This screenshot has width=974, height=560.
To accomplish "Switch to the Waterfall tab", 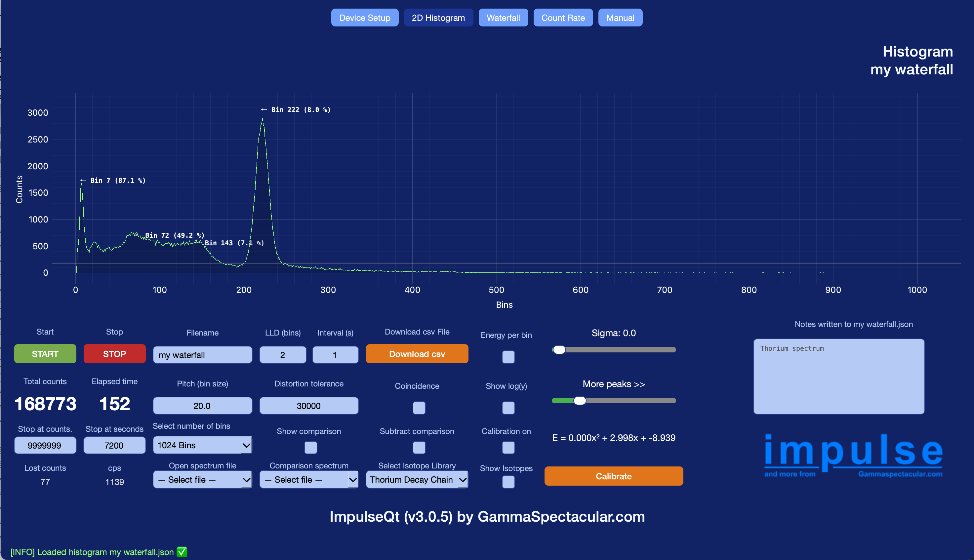I will pos(503,17).
